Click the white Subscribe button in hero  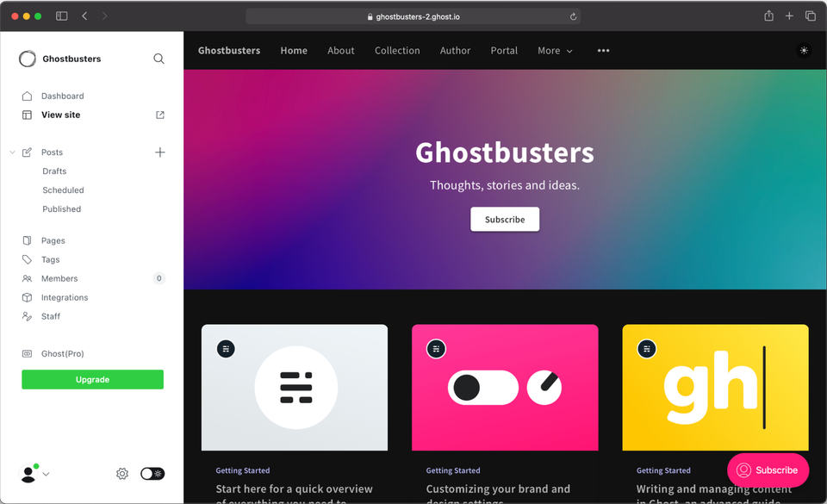[x=505, y=220]
